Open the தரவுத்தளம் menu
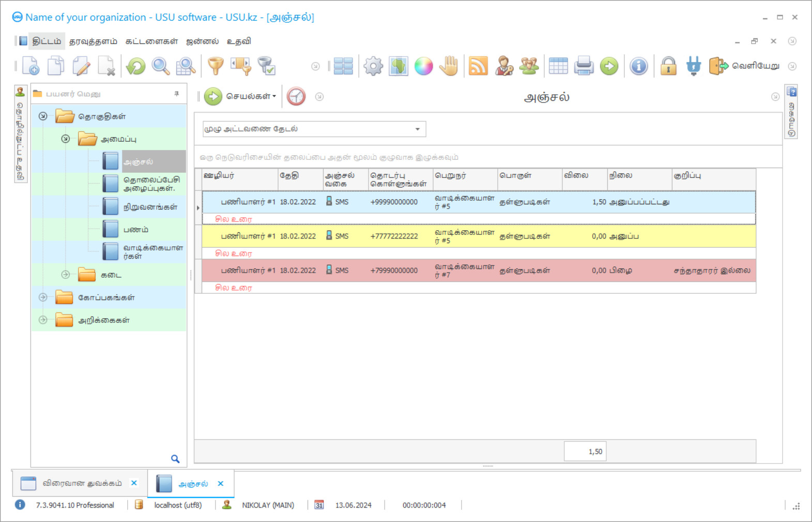 93,41
